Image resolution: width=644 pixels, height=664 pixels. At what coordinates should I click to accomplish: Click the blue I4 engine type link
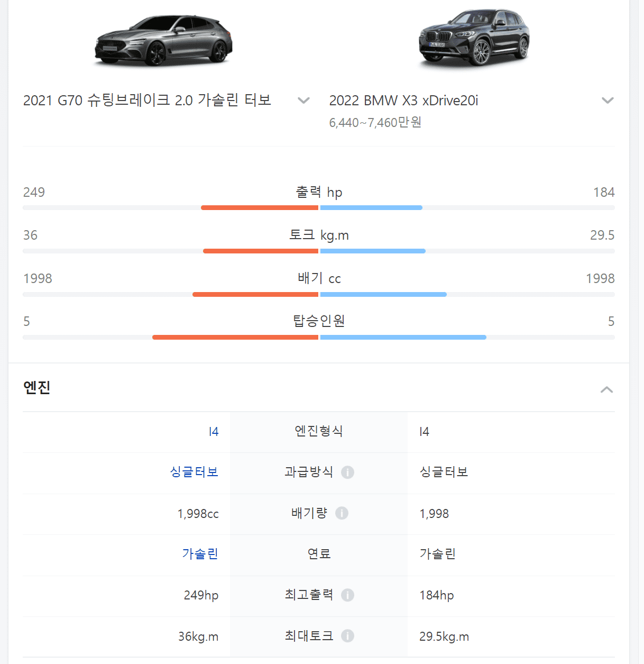point(214,432)
